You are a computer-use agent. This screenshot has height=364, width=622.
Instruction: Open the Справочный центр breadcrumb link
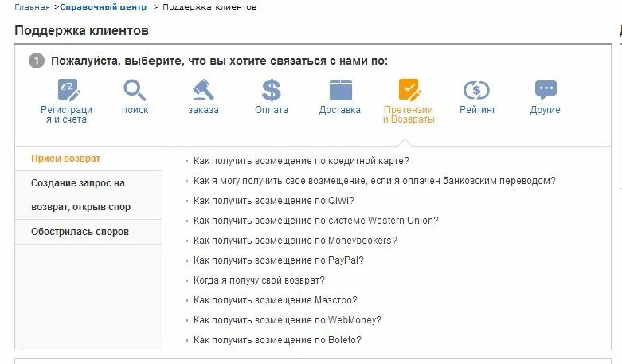point(104,6)
